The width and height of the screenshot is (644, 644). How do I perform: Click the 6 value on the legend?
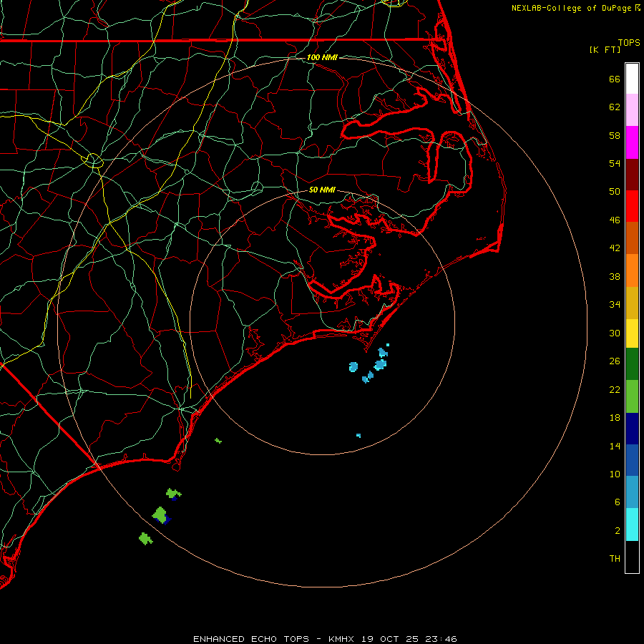tap(618, 502)
